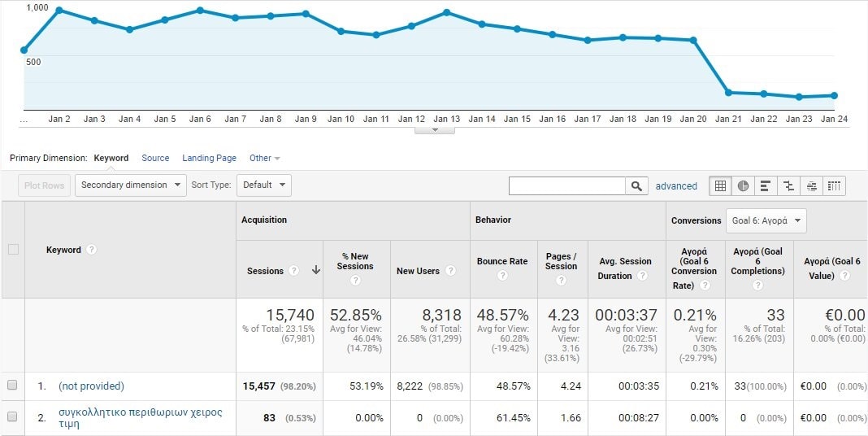868x436 pixels.
Task: Click the help icon beside Bounce Rate
Action: coord(502,276)
